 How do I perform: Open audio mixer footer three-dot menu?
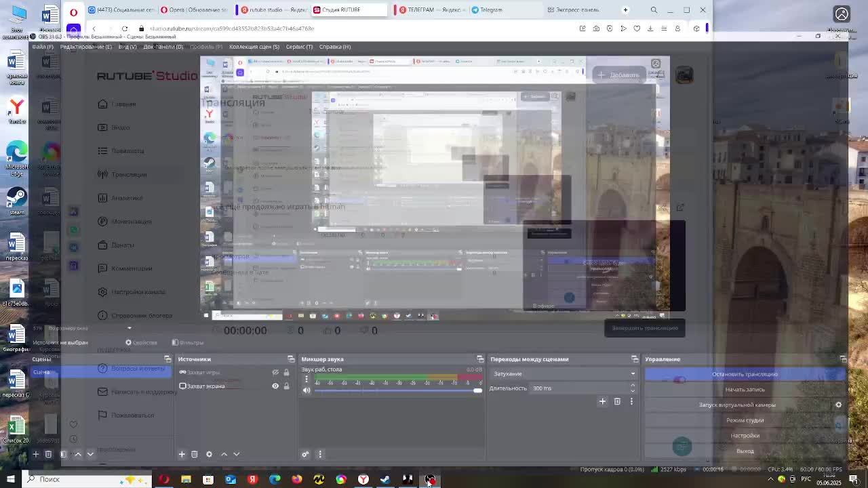click(320, 454)
